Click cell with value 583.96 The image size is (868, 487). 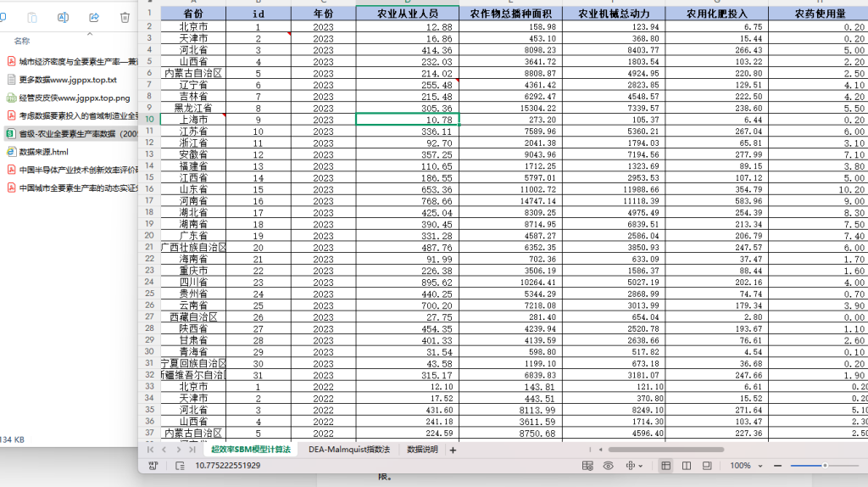(717, 201)
